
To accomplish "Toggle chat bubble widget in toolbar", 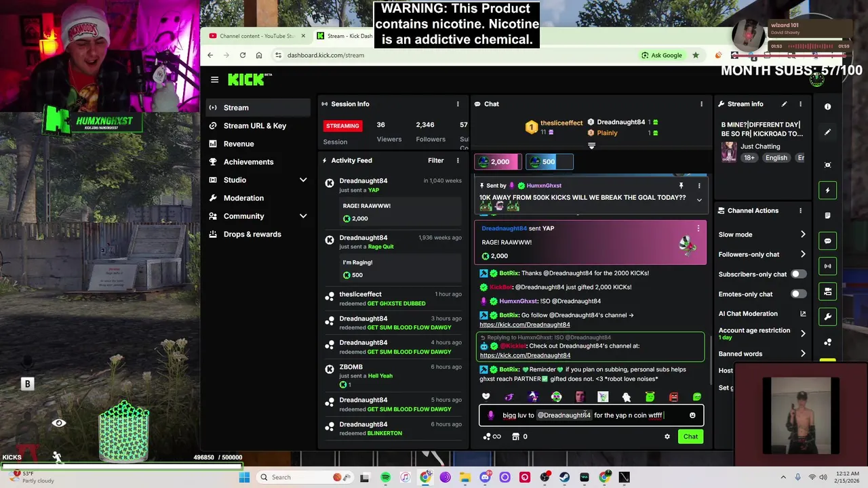I will (x=827, y=241).
